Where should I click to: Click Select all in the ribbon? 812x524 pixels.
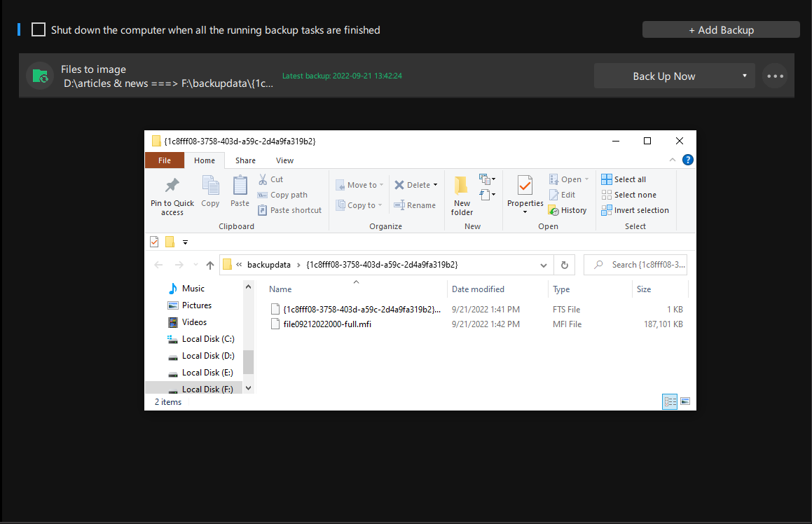coord(624,179)
